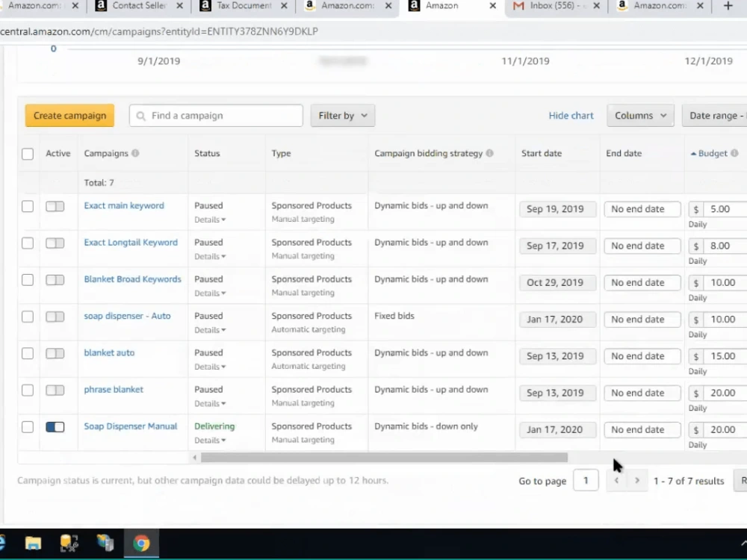747x560 pixels.
Task: Open phrase blanket campaign link
Action: point(114,390)
